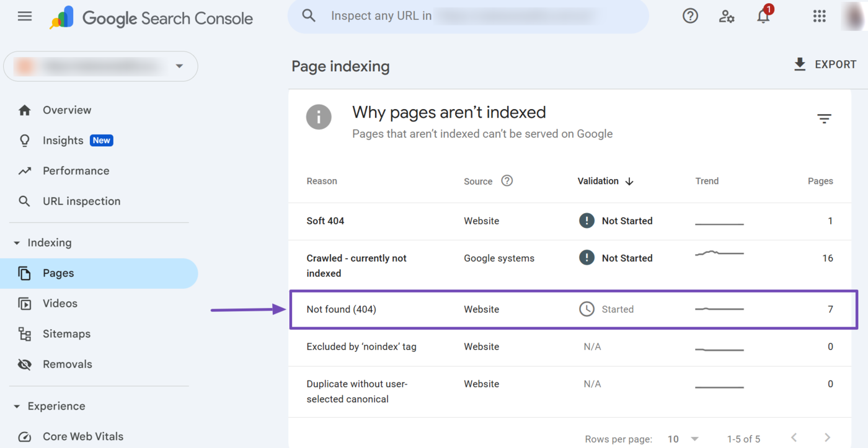The height and width of the screenshot is (448, 868).
Task: View the Soft 404 trend sparkline
Action: tap(719, 223)
